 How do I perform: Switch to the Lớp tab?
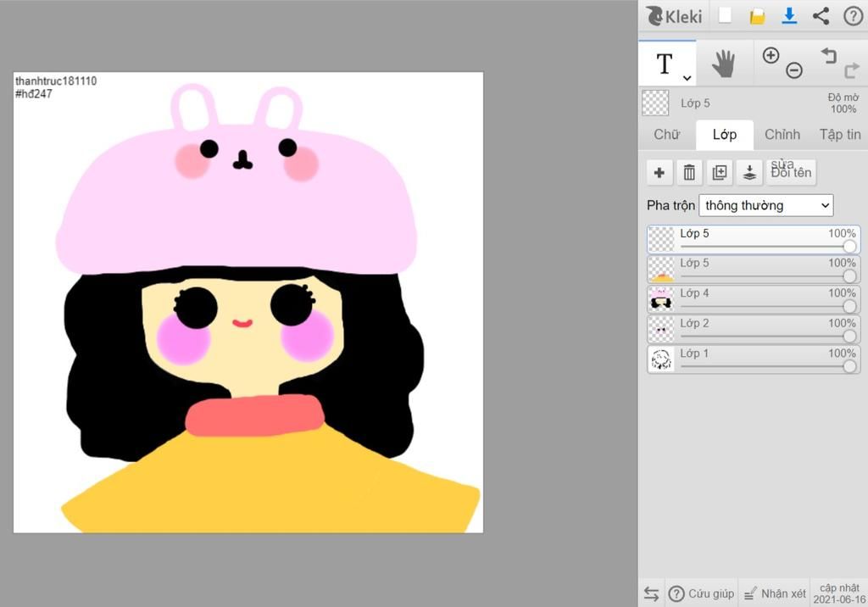tap(725, 135)
